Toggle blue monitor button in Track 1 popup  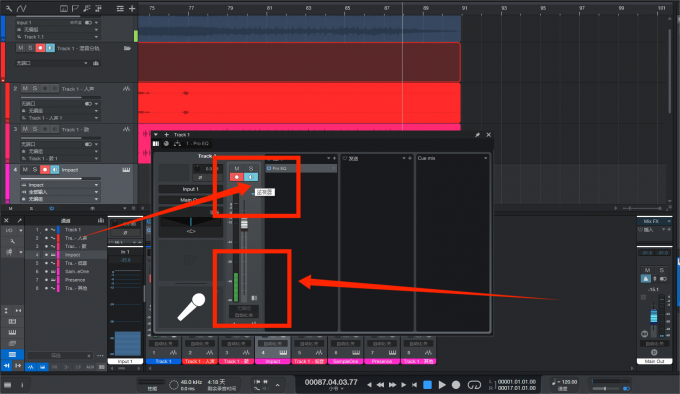251,177
